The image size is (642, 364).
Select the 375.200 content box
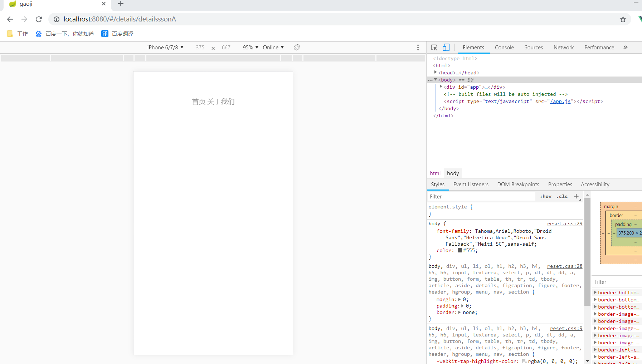(x=629, y=233)
